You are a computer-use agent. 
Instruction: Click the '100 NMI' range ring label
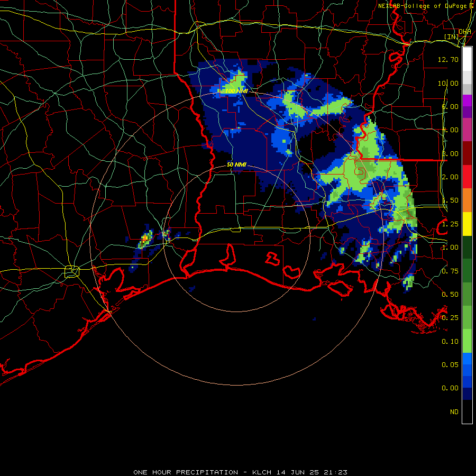236,91
